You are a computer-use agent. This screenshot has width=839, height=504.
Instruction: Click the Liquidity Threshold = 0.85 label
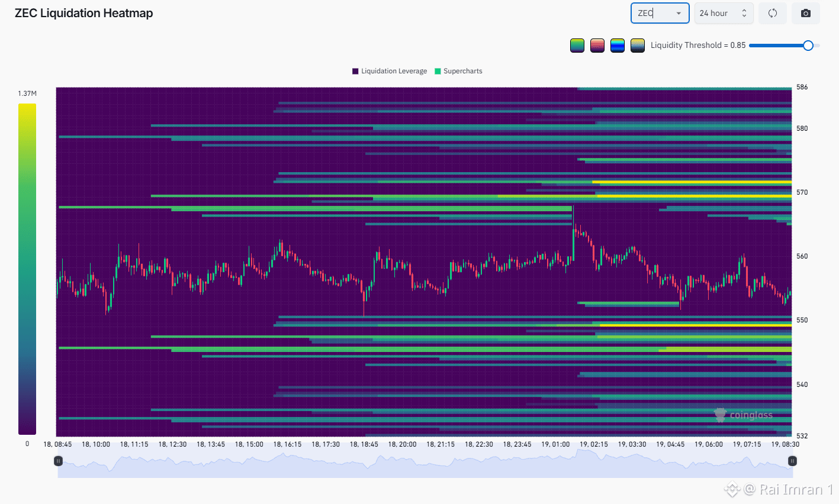pyautogui.click(x=698, y=45)
